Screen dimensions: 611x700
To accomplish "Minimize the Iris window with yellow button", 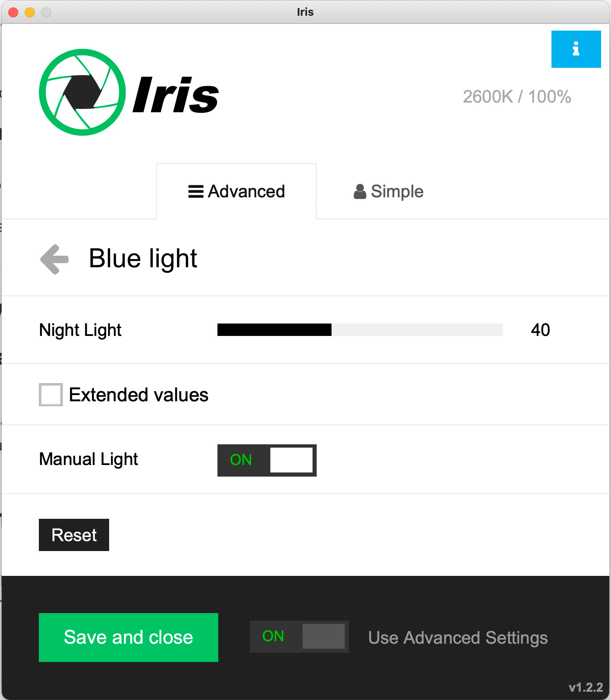I will click(30, 12).
